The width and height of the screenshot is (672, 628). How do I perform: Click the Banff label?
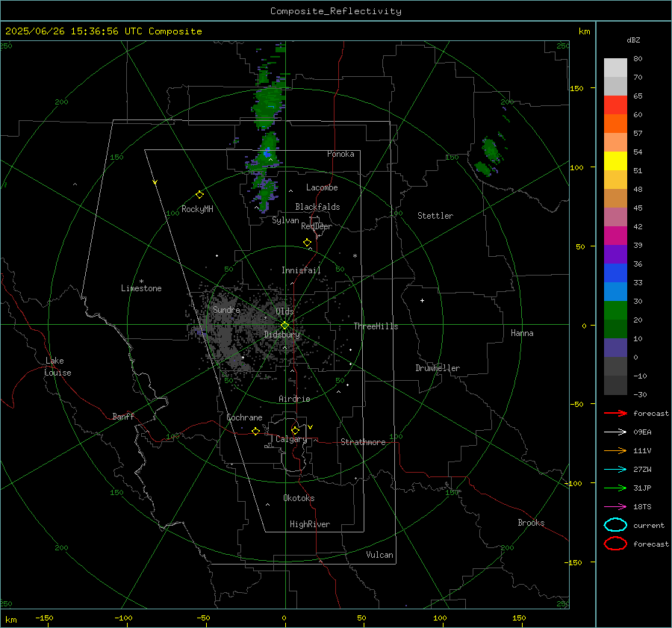click(x=123, y=416)
